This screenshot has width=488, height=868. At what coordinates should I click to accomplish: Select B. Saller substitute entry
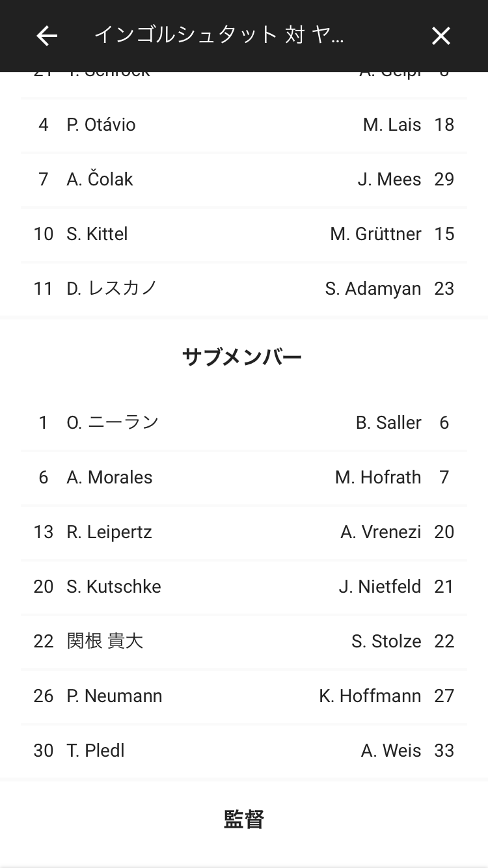pos(388,423)
